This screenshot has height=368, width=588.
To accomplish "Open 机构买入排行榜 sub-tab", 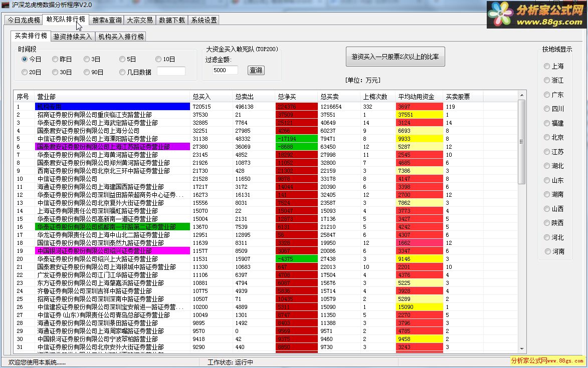I will (x=121, y=37).
